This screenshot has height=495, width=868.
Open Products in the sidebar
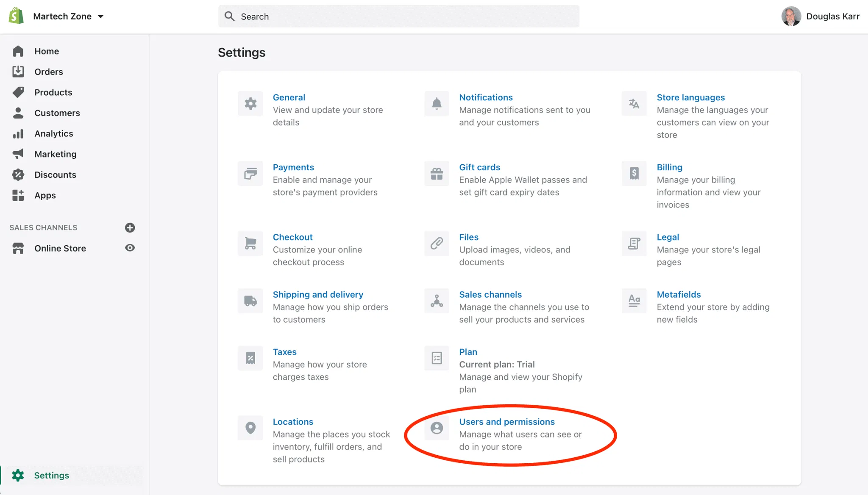(x=53, y=92)
